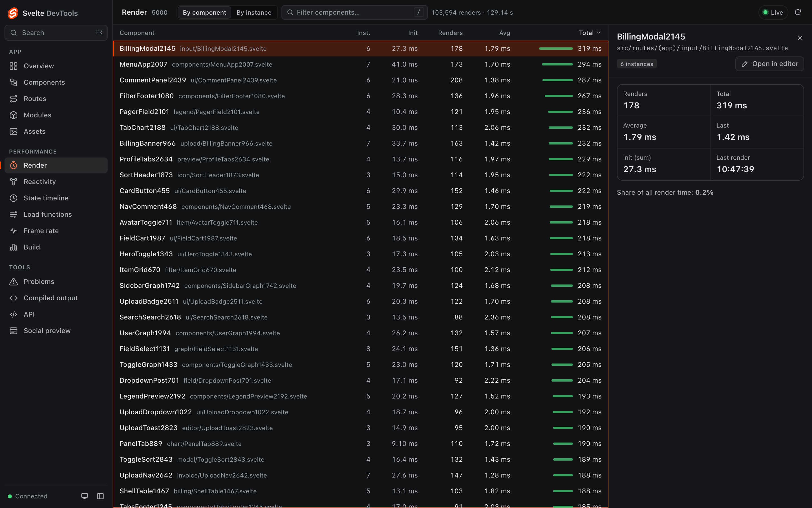Click the PagerField2101 total bar
This screenshot has width=812, height=508.
tap(560, 111)
